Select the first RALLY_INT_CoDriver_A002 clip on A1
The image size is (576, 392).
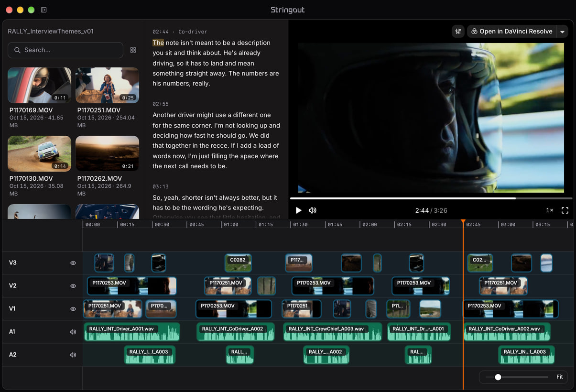tap(236, 332)
